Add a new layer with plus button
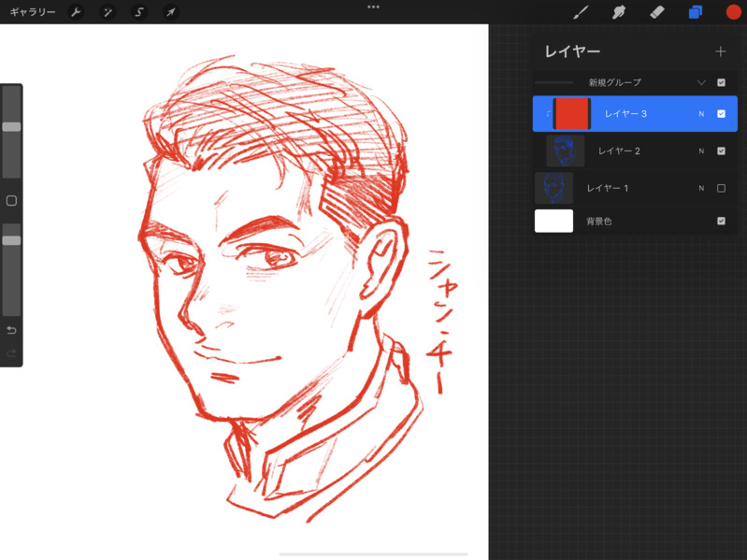This screenshot has width=747, height=560. click(x=720, y=51)
